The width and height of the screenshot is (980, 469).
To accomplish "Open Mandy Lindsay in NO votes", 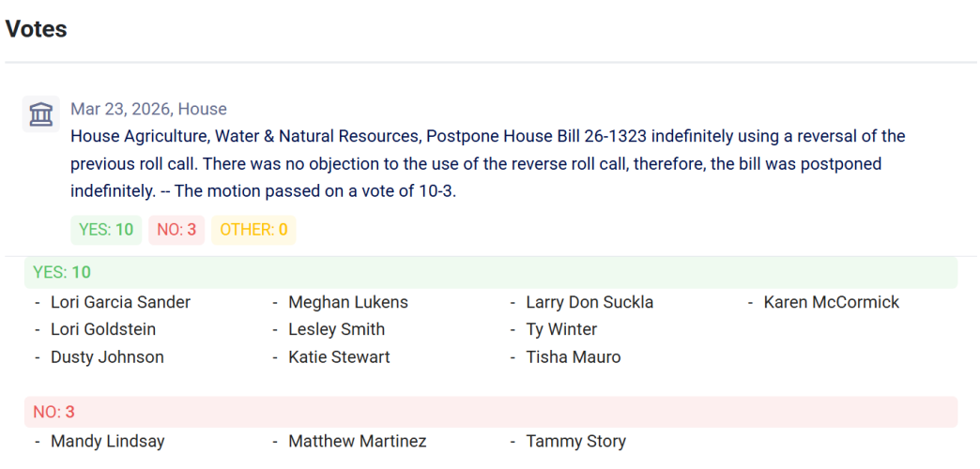I will (108, 442).
